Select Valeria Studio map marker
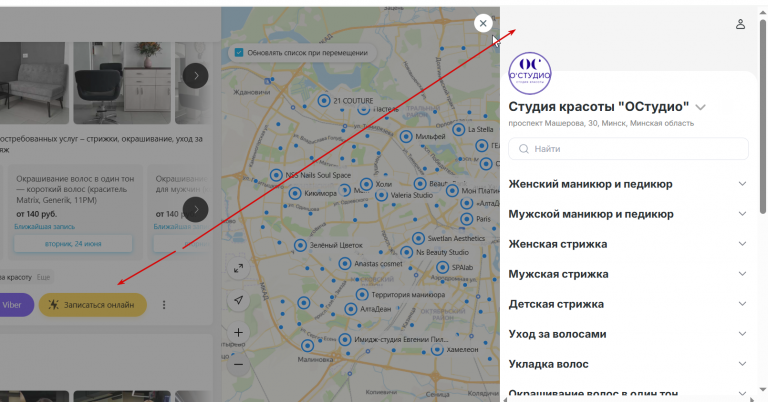768x402 pixels. tap(382, 195)
